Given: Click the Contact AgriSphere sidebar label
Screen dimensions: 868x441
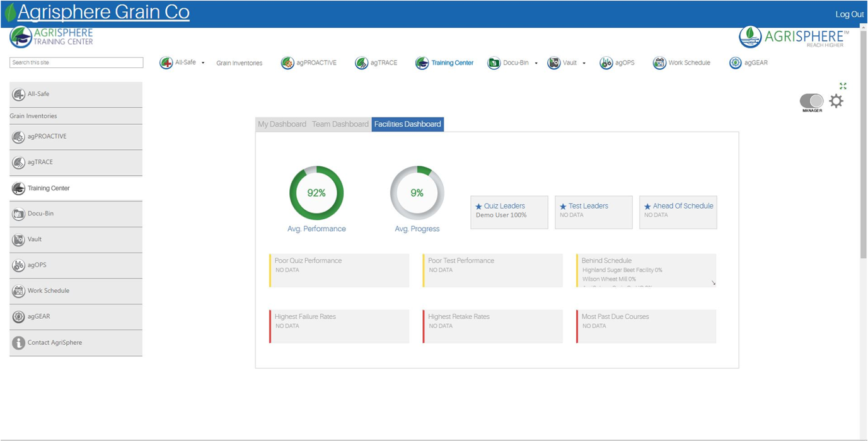Looking at the screenshot, I should coord(55,343).
